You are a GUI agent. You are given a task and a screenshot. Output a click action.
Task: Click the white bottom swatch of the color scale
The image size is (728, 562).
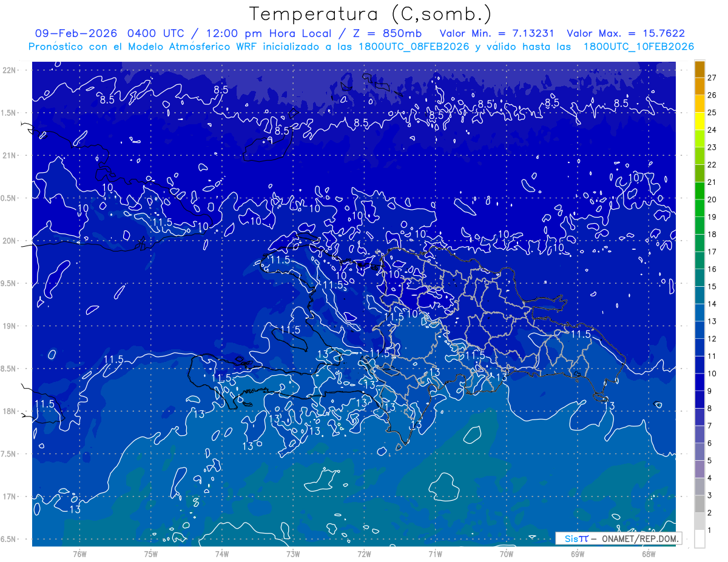699,539
